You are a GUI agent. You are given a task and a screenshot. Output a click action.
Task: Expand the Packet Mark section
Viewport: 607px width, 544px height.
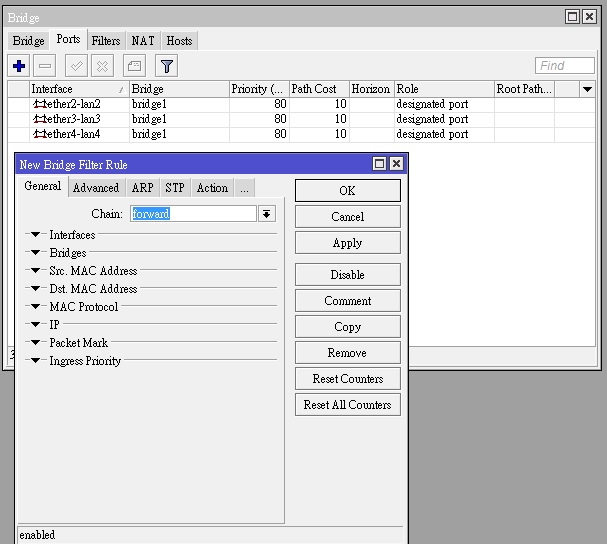(36, 342)
